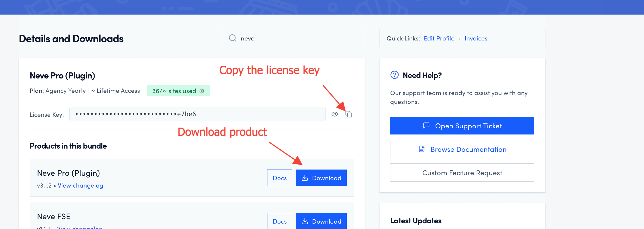Open Docs for Neve FSE

280,221
